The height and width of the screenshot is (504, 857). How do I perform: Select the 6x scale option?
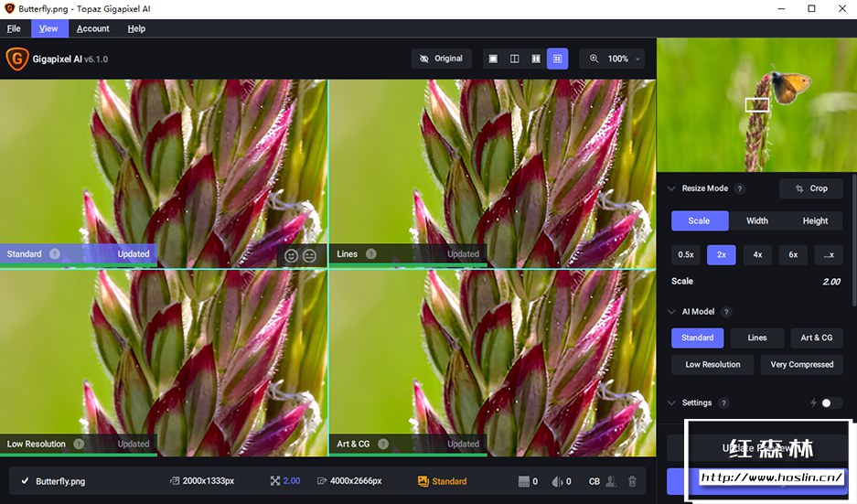point(793,254)
